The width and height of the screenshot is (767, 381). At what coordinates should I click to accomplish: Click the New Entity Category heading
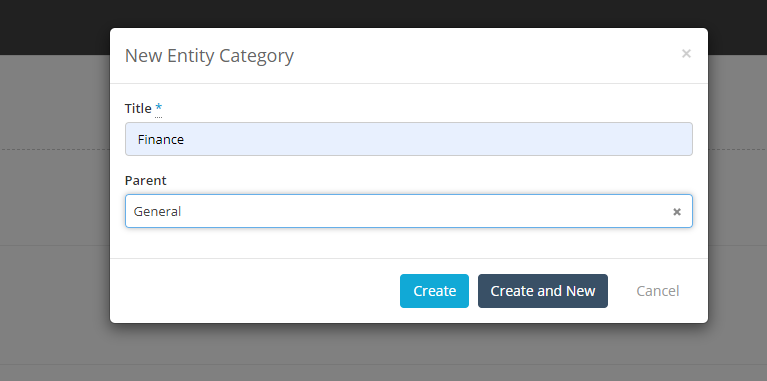209,56
